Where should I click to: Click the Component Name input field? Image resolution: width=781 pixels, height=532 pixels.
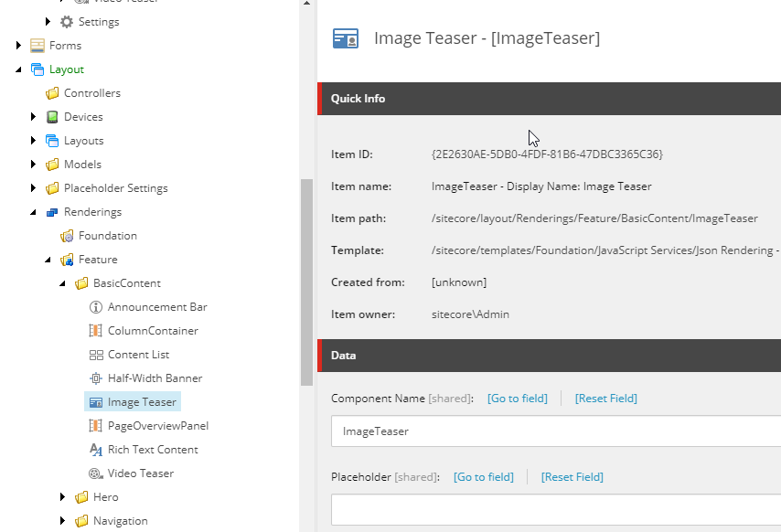click(556, 431)
